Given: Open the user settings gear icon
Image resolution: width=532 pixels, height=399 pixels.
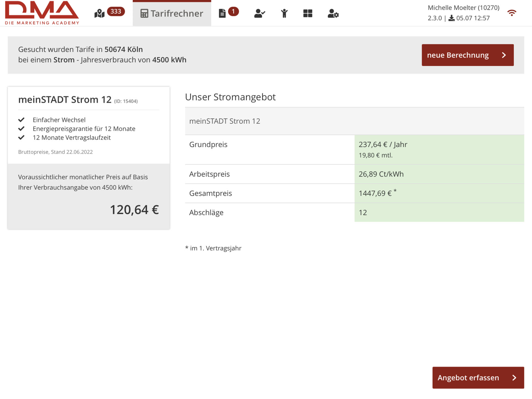Looking at the screenshot, I should point(333,13).
